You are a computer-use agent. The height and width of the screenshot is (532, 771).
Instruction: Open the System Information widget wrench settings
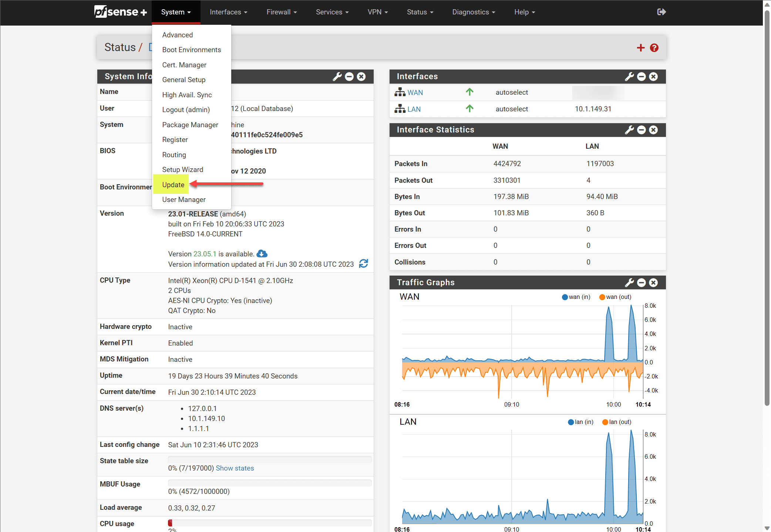tap(337, 77)
